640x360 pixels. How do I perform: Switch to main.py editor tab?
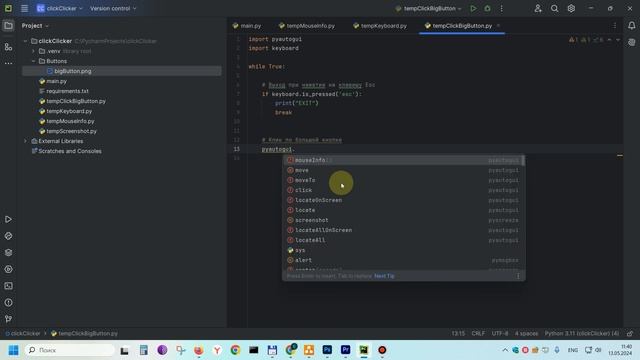click(247, 26)
